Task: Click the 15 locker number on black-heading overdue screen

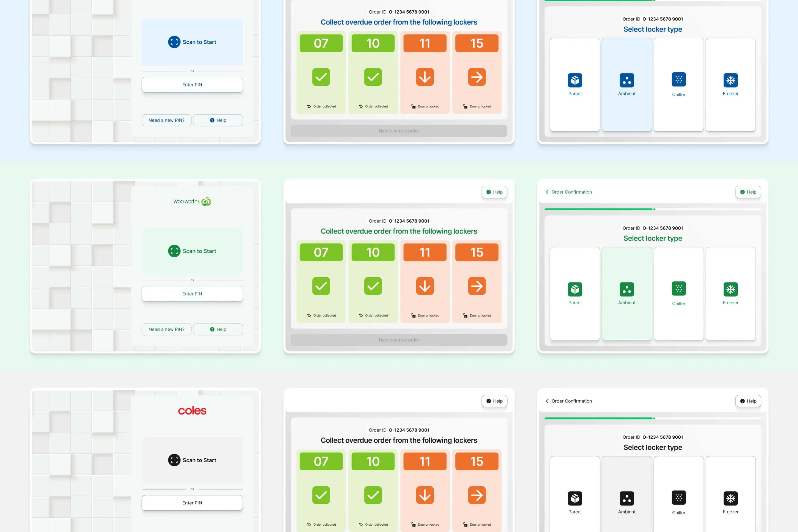Action: pos(477,461)
